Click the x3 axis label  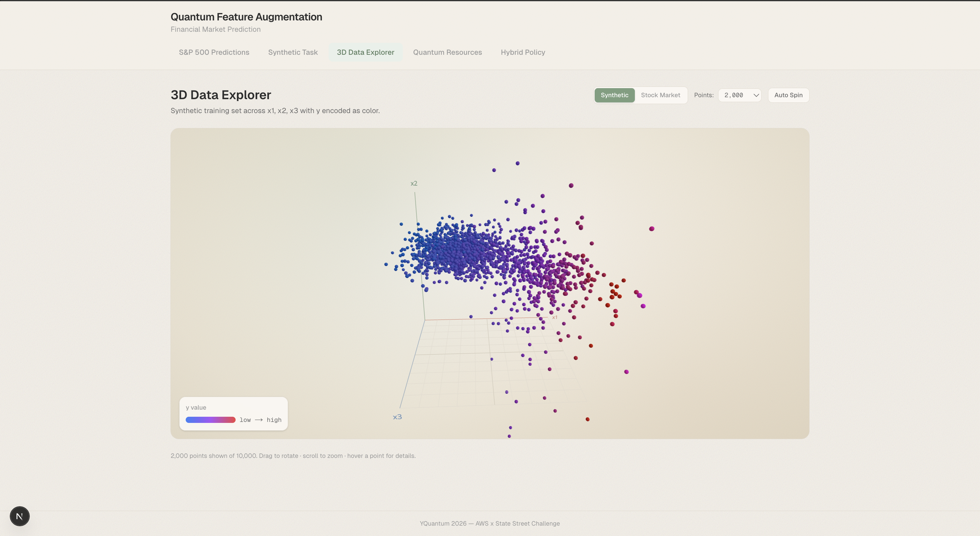pyautogui.click(x=397, y=417)
